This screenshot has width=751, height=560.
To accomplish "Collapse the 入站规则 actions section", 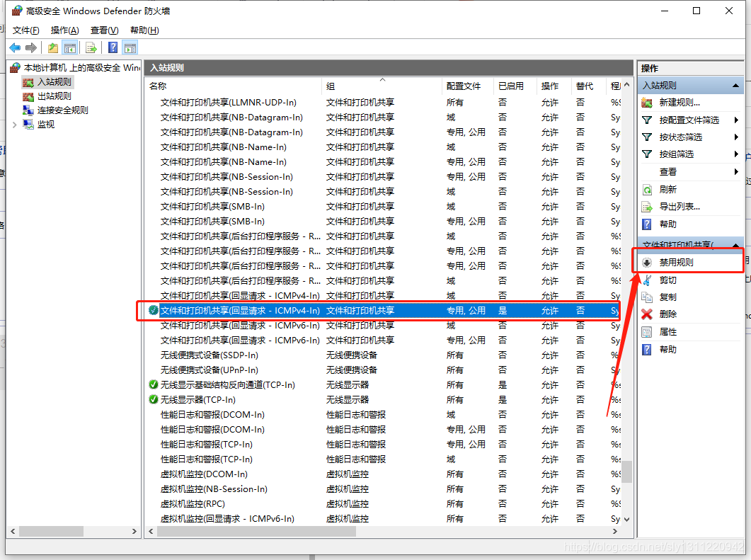I will 735,86.
